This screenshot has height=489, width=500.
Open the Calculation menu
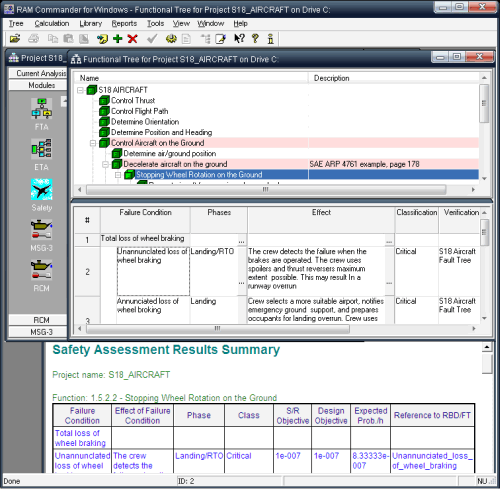52,23
